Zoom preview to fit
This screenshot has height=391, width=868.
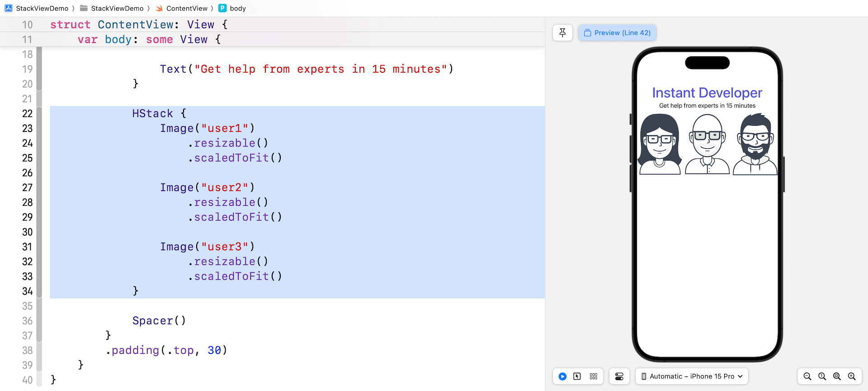coord(837,376)
